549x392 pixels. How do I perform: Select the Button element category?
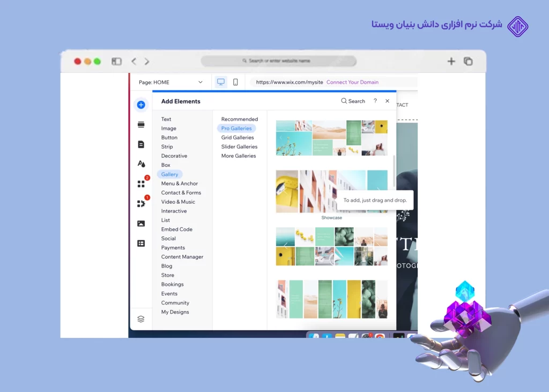coord(169,137)
